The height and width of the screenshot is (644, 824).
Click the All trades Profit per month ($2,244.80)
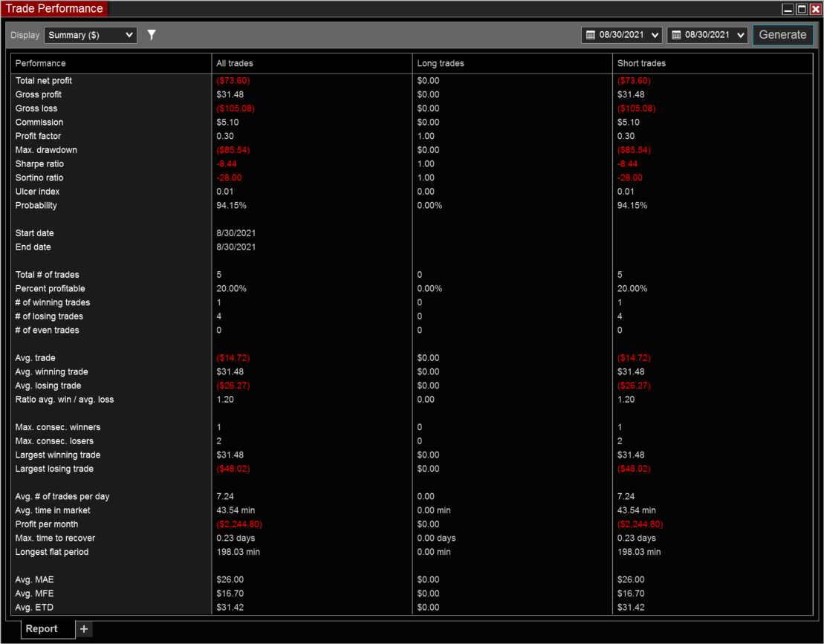pyautogui.click(x=239, y=524)
